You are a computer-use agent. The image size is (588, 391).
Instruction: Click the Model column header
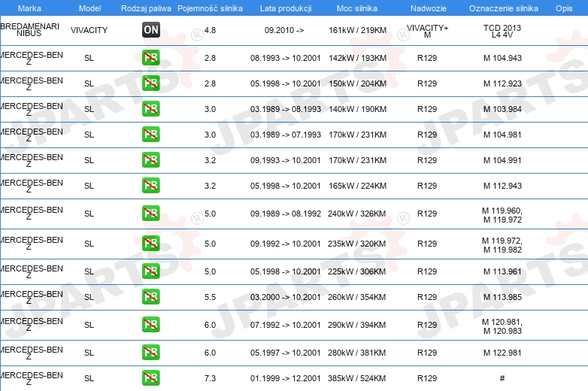pyautogui.click(x=89, y=8)
